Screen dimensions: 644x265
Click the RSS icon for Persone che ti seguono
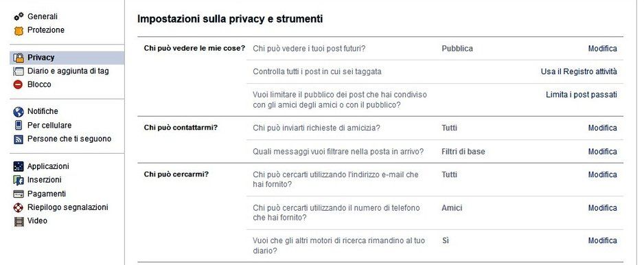19,139
